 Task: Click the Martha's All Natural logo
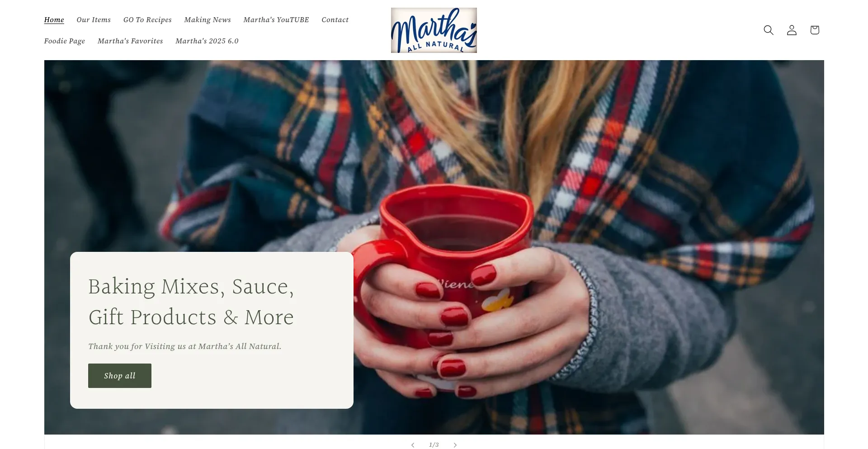434,30
